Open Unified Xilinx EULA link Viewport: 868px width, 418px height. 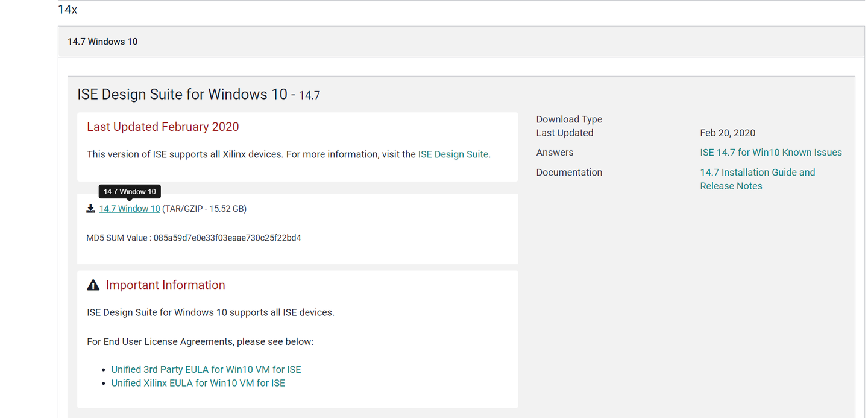pyautogui.click(x=198, y=383)
